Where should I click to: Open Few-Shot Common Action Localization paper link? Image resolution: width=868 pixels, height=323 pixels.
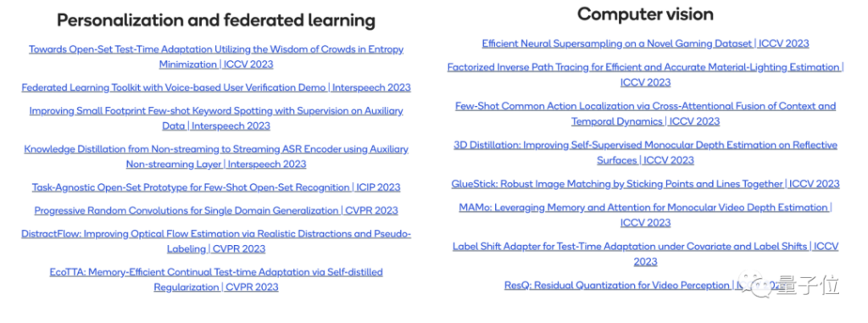[x=645, y=113]
